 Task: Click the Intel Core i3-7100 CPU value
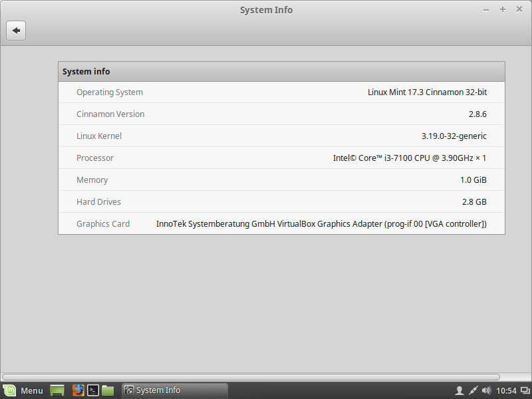410,158
